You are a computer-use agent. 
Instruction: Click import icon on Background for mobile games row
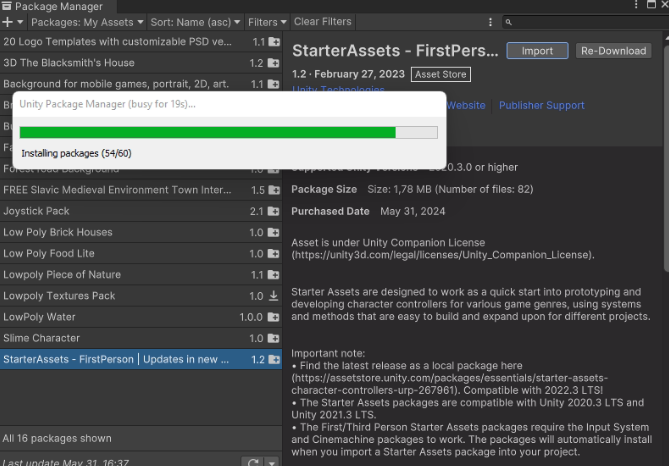[x=273, y=84]
